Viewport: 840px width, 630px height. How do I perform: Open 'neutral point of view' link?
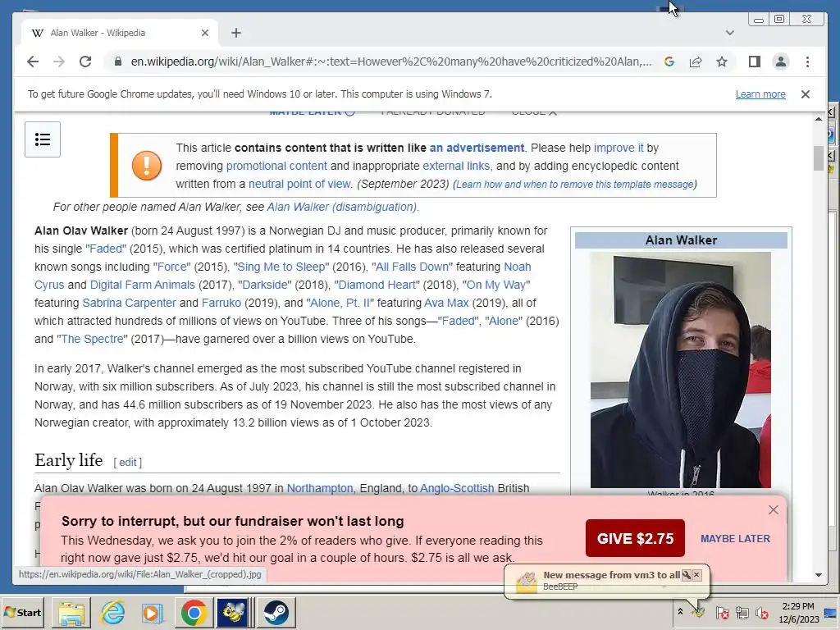299,184
